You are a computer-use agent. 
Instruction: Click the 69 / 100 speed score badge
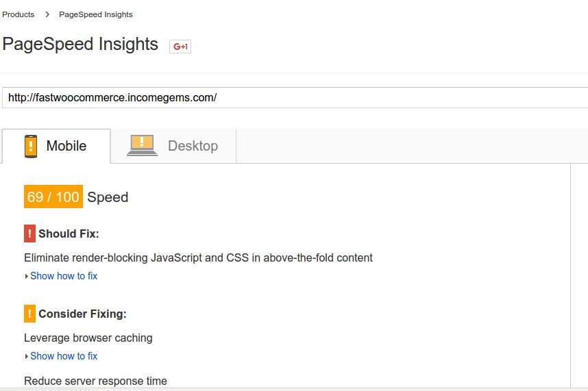coord(53,197)
